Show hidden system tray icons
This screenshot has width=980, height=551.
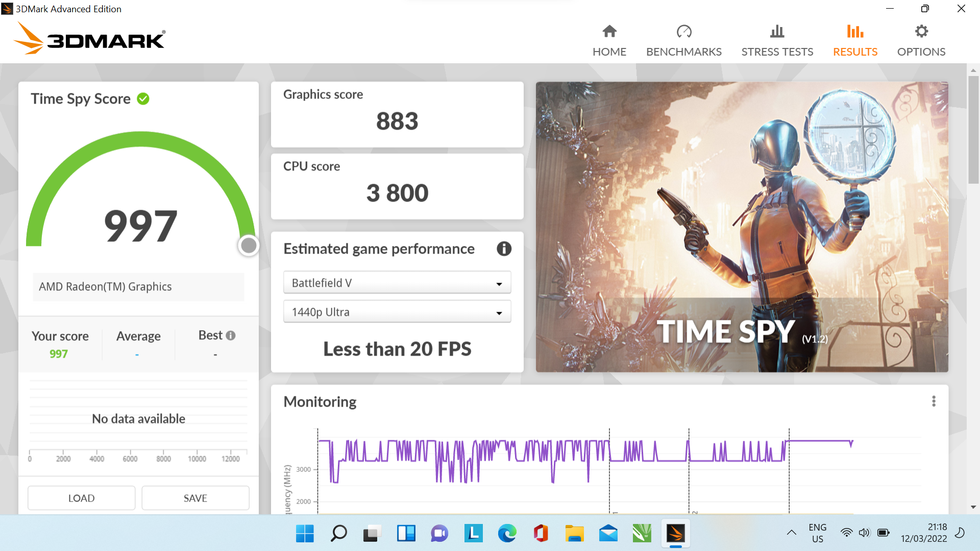tap(791, 533)
